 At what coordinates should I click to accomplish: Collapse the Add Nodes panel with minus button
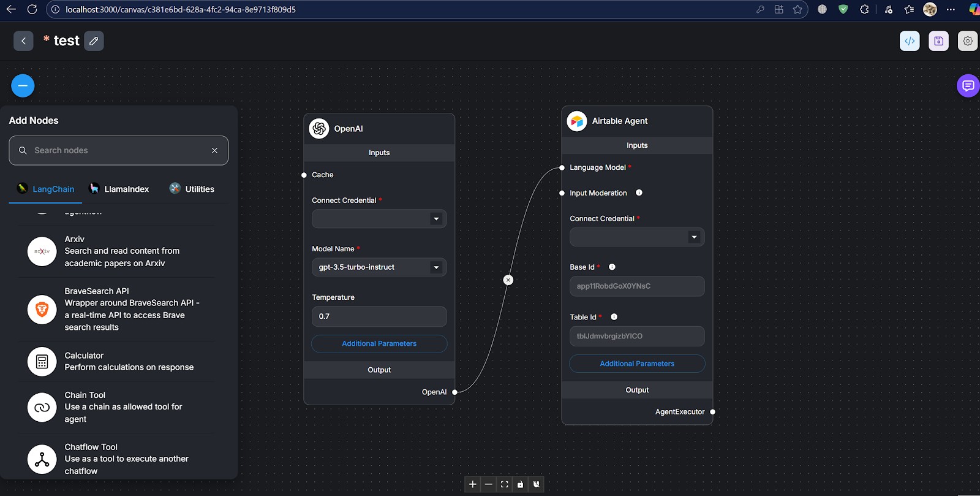click(23, 86)
